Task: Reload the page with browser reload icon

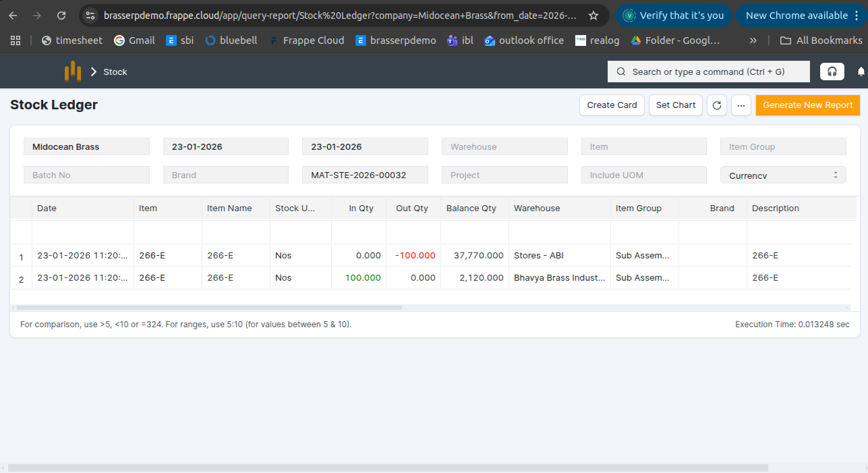Action: (61, 16)
